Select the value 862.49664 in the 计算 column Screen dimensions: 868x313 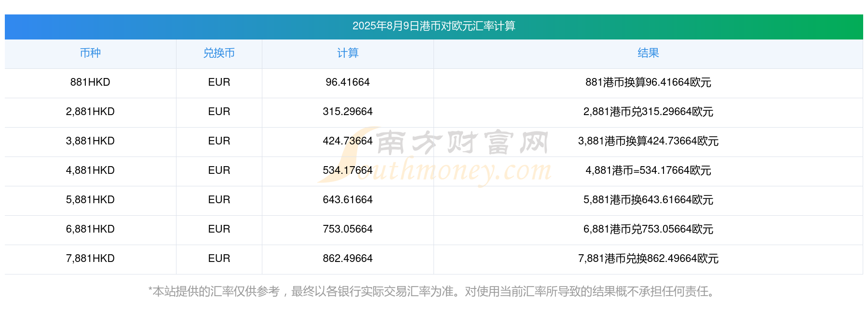click(348, 259)
